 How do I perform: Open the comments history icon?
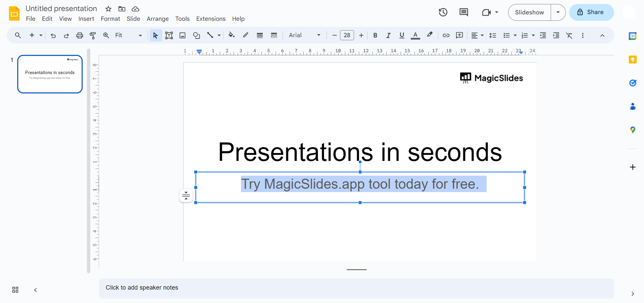463,12
